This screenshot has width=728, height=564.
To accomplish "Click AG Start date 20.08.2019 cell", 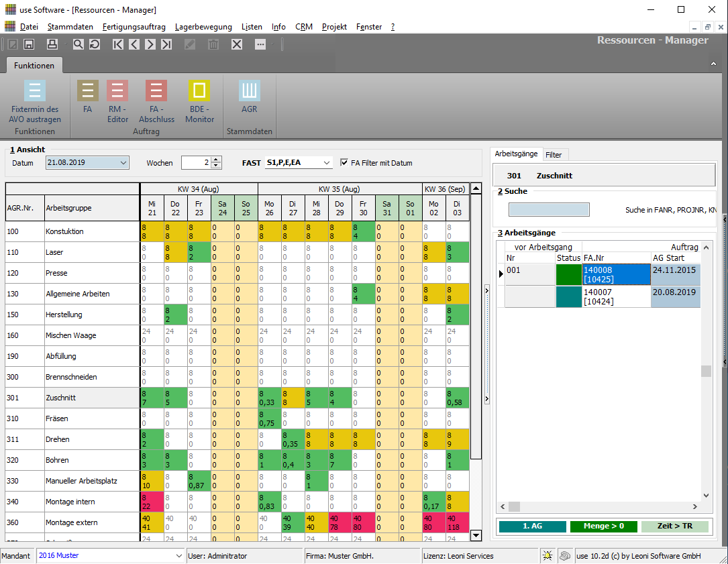I will point(676,296).
